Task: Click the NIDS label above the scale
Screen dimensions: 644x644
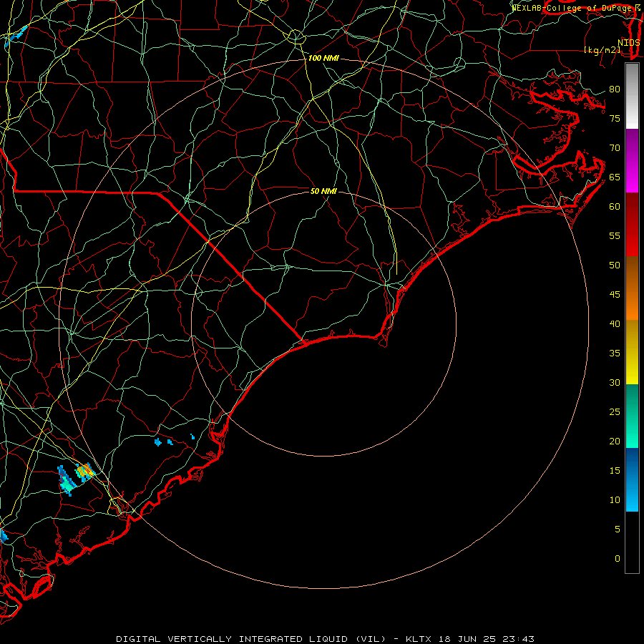Action: pyautogui.click(x=628, y=42)
